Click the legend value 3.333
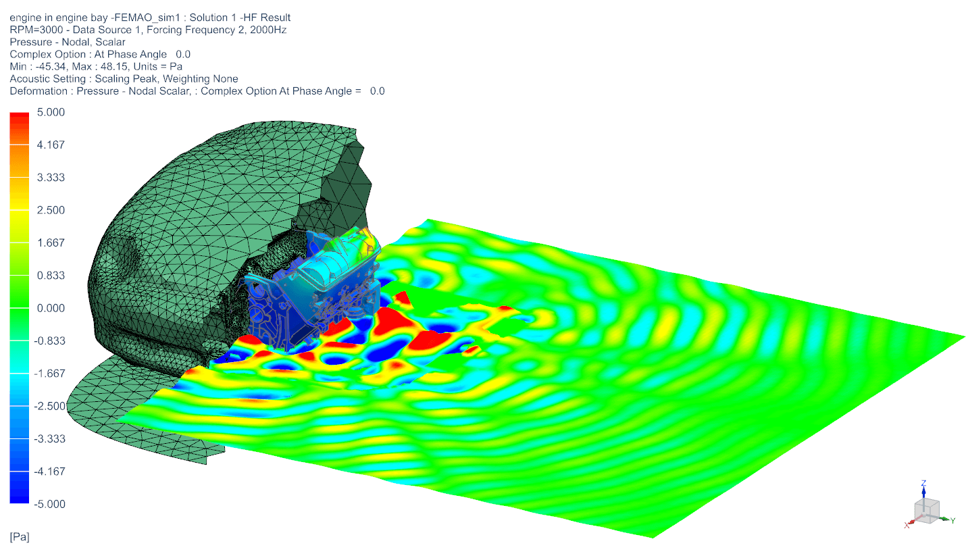The height and width of the screenshot is (560, 968). pyautogui.click(x=51, y=177)
